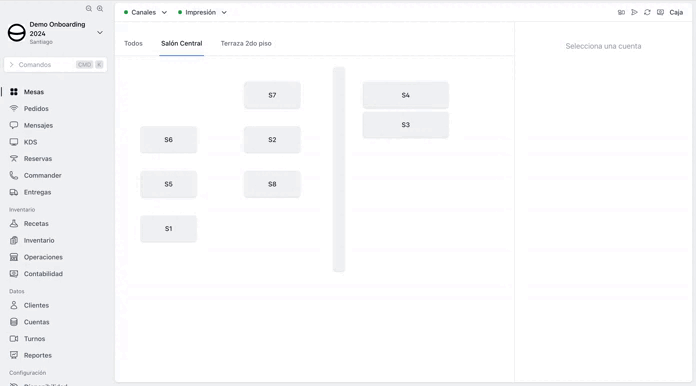This screenshot has height=386, width=696.
Task: Open the Reservas menu item
Action: pos(38,159)
